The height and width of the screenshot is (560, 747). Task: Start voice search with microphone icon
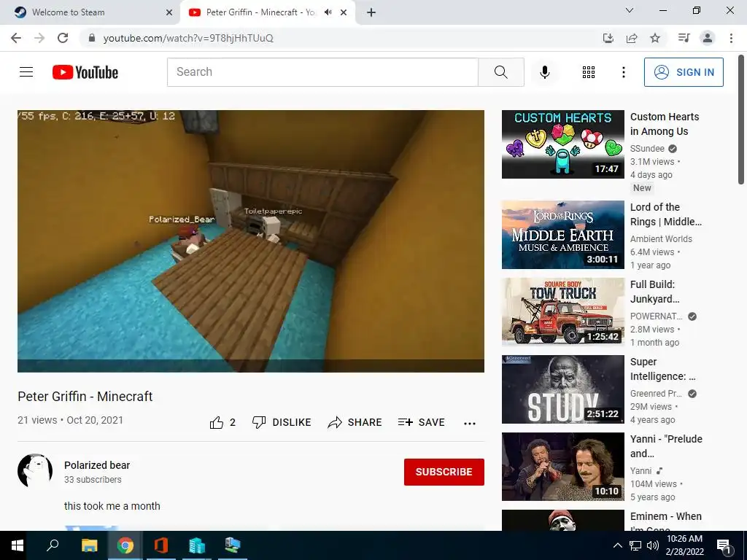544,72
